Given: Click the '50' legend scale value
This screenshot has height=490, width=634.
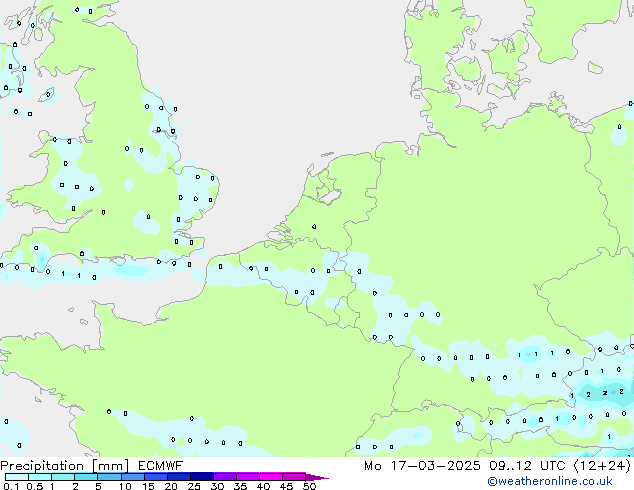Looking at the screenshot, I should (x=309, y=486).
